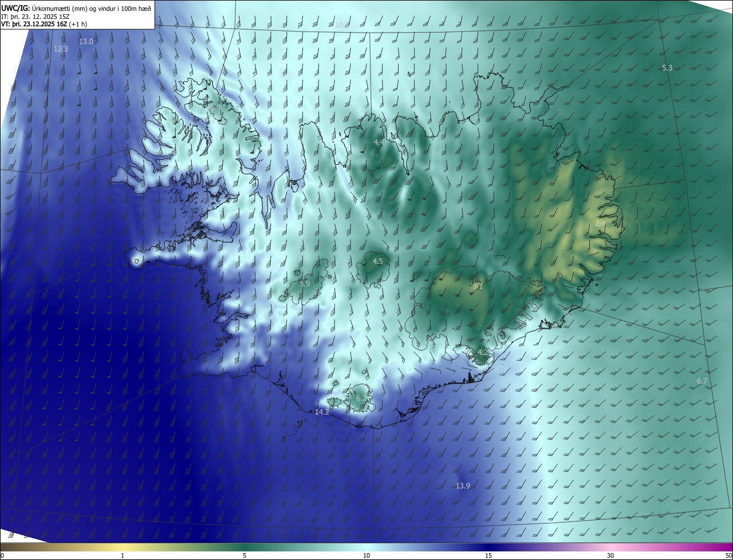Click the 14.2 value on the south coast

322,412
